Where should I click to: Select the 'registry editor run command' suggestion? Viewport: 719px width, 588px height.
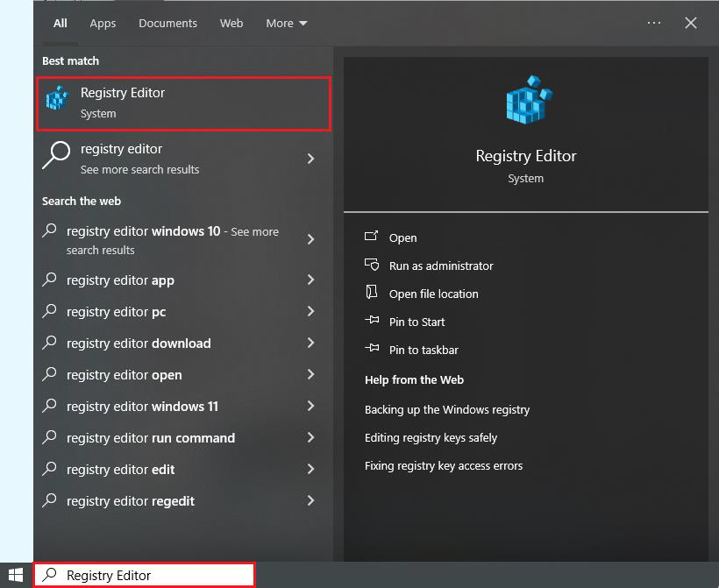[x=151, y=438]
